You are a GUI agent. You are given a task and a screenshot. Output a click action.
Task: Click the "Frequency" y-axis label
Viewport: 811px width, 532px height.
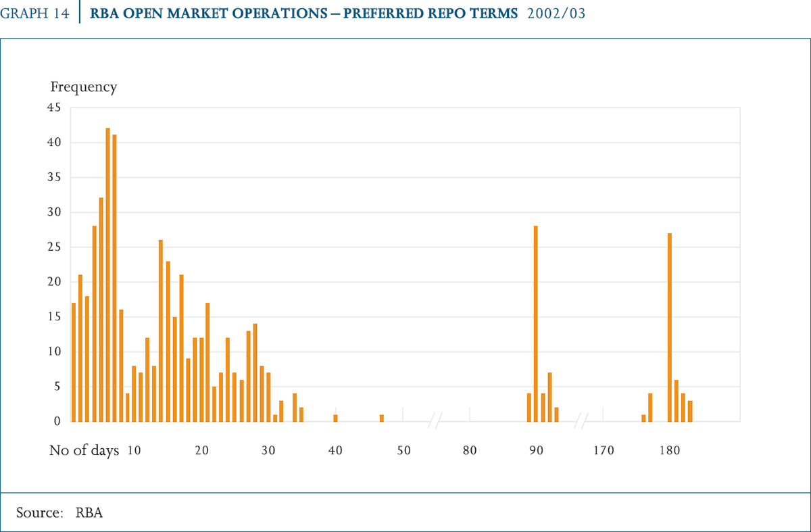tap(84, 87)
